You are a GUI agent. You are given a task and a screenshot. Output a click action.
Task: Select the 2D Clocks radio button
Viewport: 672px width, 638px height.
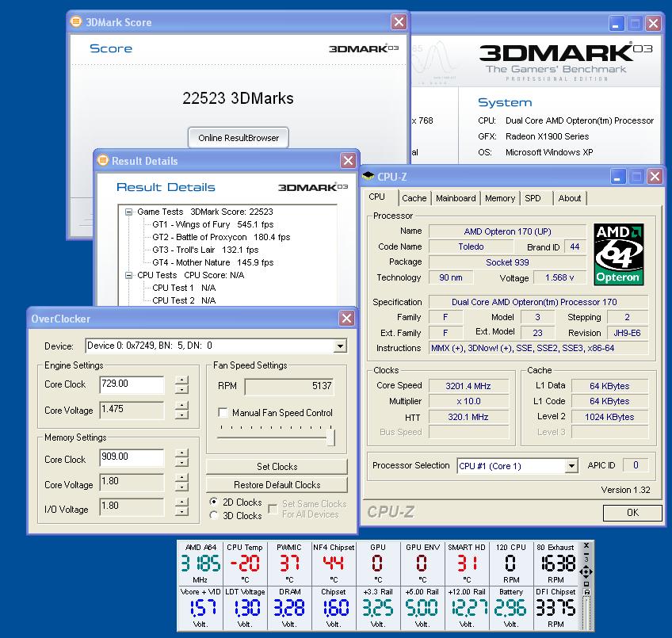(x=213, y=502)
